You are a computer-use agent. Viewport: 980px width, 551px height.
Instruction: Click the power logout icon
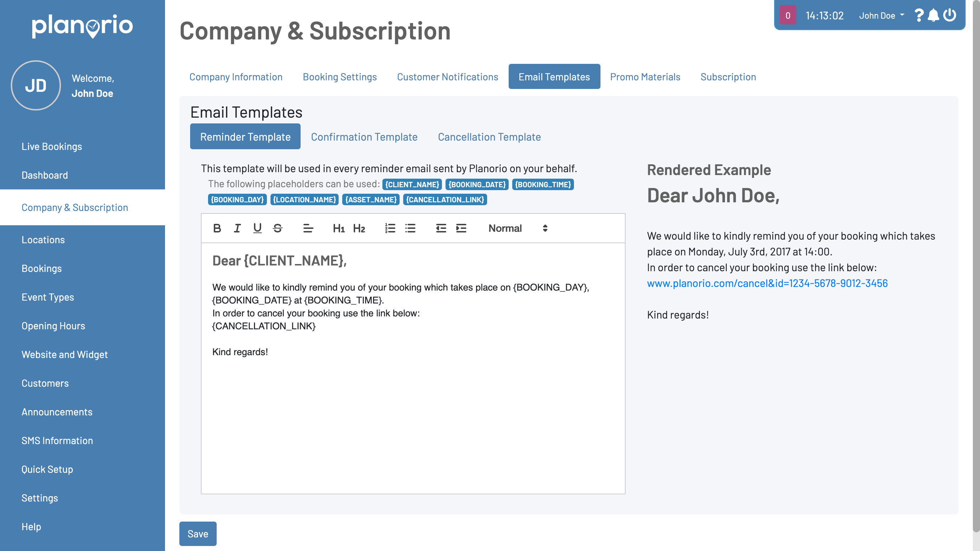pyautogui.click(x=950, y=15)
